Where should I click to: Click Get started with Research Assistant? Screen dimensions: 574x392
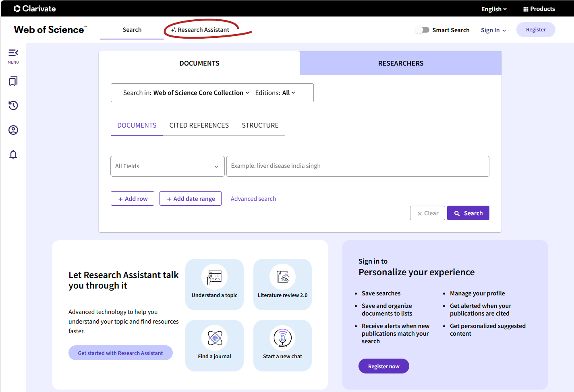[x=120, y=353]
